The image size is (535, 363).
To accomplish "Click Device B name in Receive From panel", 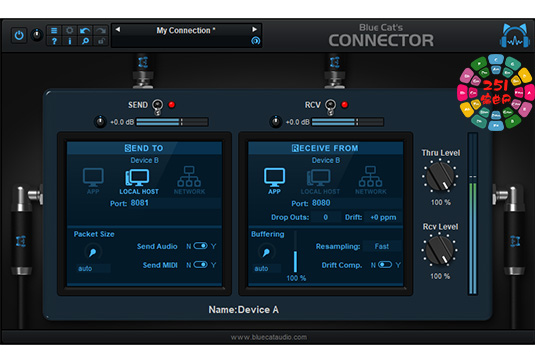I will (326, 160).
